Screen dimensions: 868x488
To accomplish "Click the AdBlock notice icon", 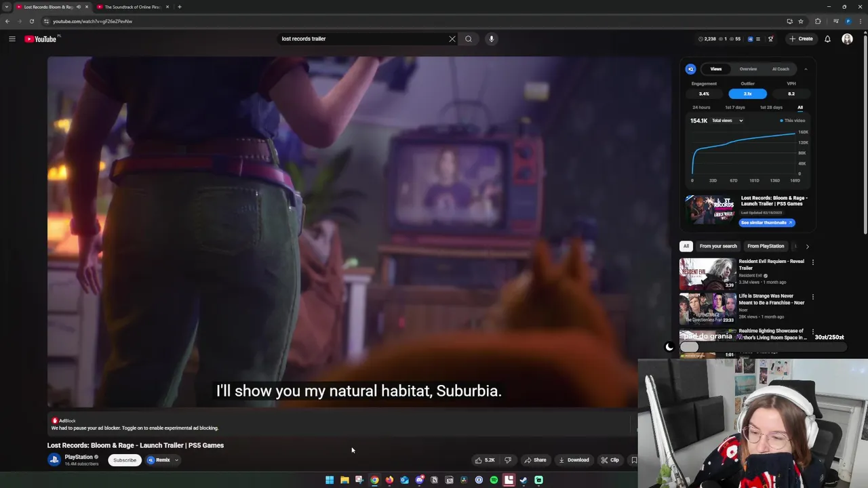I will [55, 421].
